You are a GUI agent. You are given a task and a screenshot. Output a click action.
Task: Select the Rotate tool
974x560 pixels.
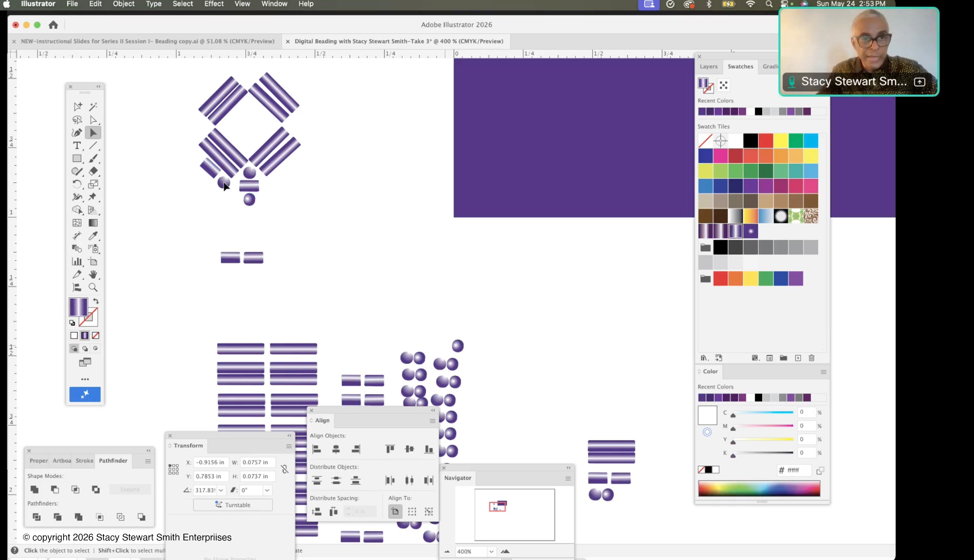77,184
